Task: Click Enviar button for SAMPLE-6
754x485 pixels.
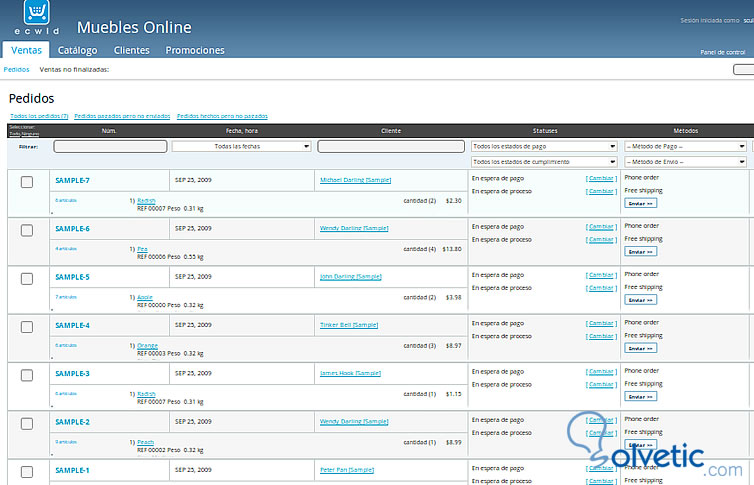Action: (x=641, y=251)
